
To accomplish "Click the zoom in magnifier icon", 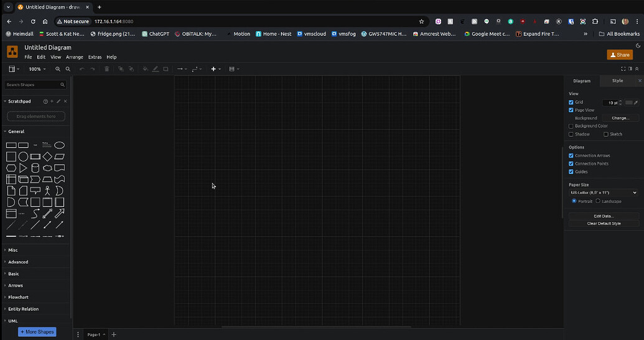I will coord(58,69).
